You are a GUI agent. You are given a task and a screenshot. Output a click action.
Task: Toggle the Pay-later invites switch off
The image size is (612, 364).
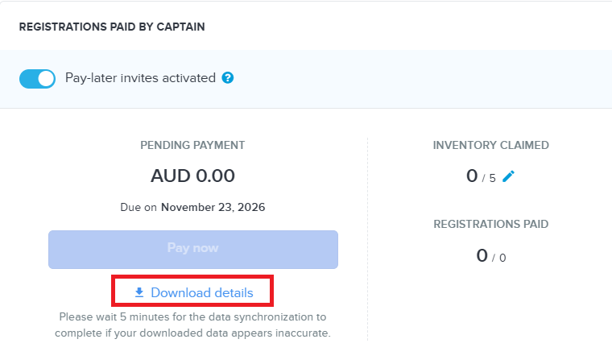[37, 79]
